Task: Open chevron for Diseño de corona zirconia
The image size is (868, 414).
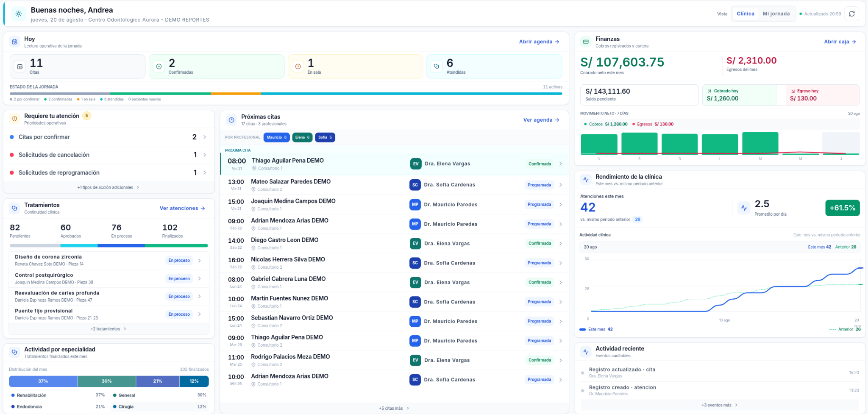Action: point(200,261)
